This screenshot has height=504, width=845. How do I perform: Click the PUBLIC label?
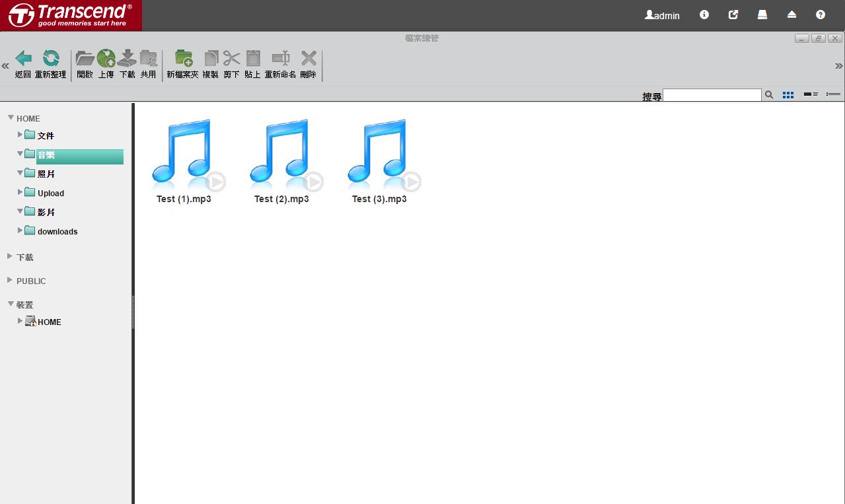tap(31, 281)
